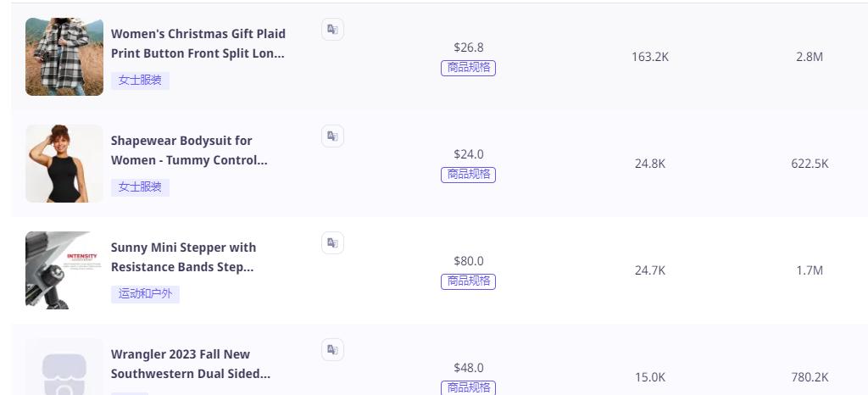Viewport: 868px width, 395px height.
Task: Select 女士服装 tag under Shapewear Bodysuit
Action: [x=140, y=187]
